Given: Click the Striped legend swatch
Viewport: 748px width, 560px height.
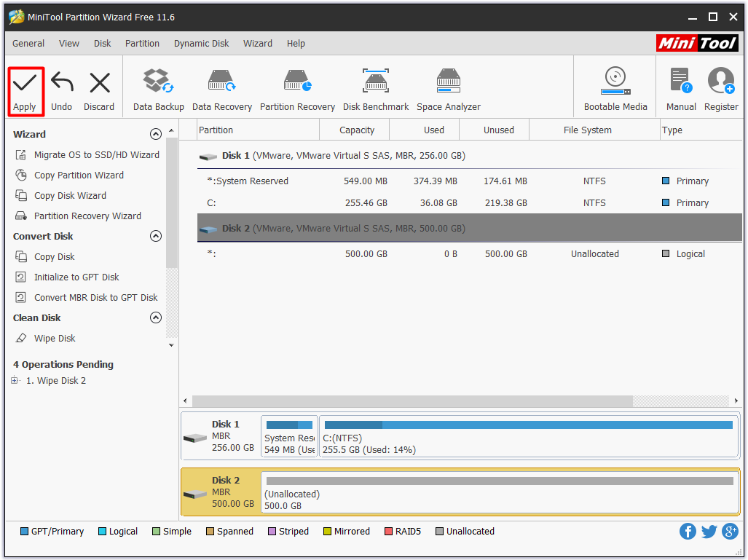Looking at the screenshot, I should [x=272, y=532].
